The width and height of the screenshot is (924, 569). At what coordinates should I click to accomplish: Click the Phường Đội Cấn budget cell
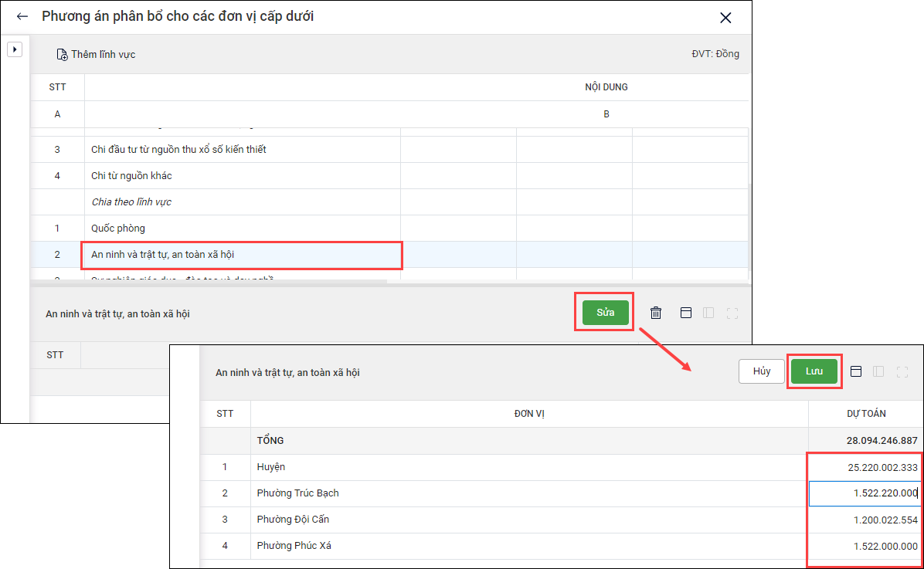pos(864,520)
